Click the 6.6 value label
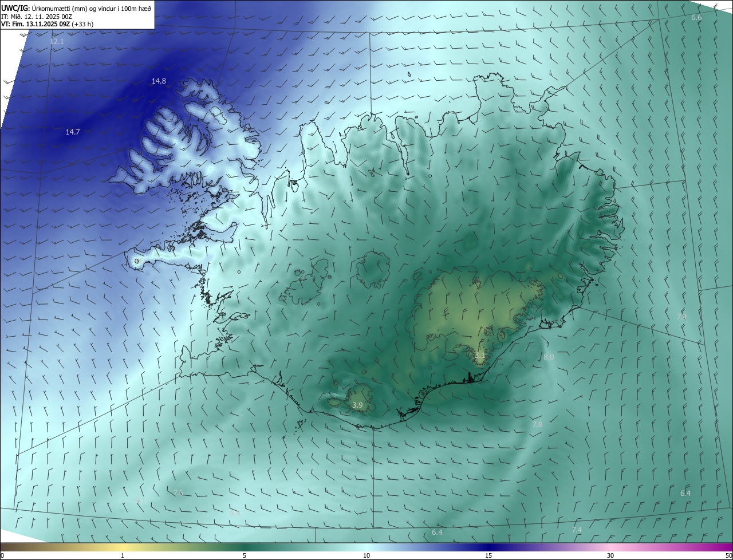The width and height of the screenshot is (733, 560). [696, 18]
